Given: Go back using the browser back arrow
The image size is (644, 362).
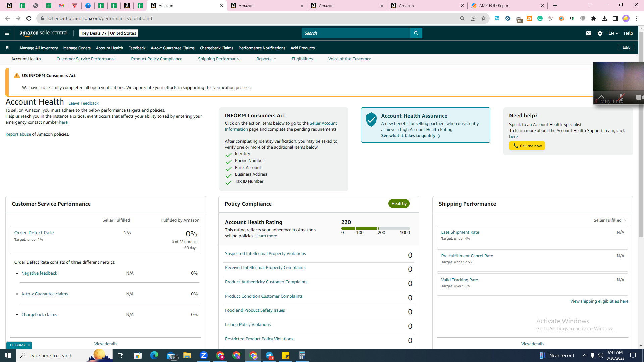Looking at the screenshot, I should point(7,18).
